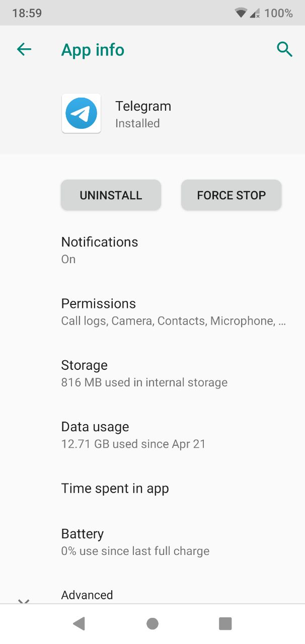
Task: Tap the back arrow in App info header
Action: (x=24, y=49)
